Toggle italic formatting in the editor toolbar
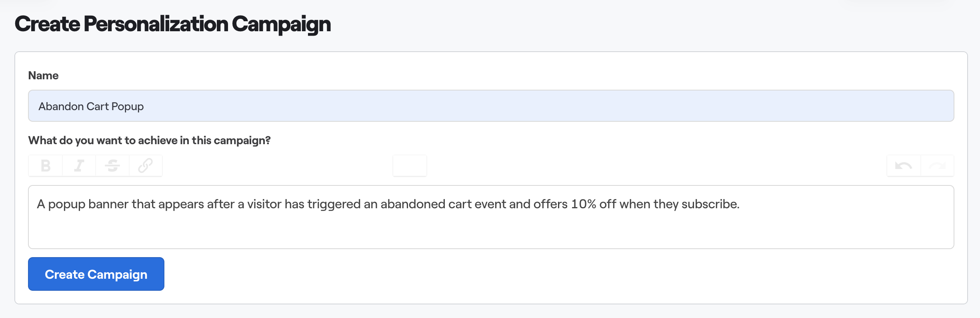The image size is (980, 318). (79, 165)
